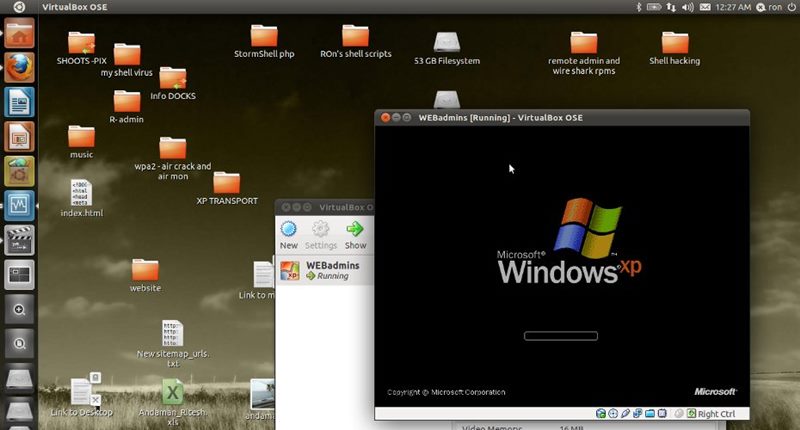This screenshot has height=430, width=800.
Task: Select the website folder on desktop
Action: click(x=145, y=275)
